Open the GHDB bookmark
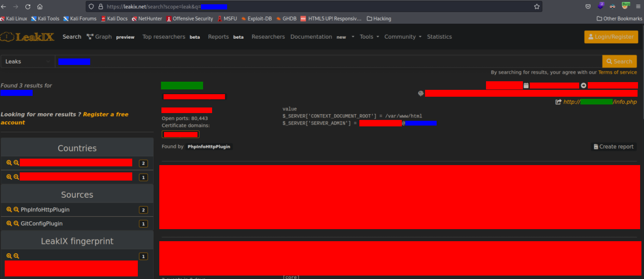 pos(286,18)
